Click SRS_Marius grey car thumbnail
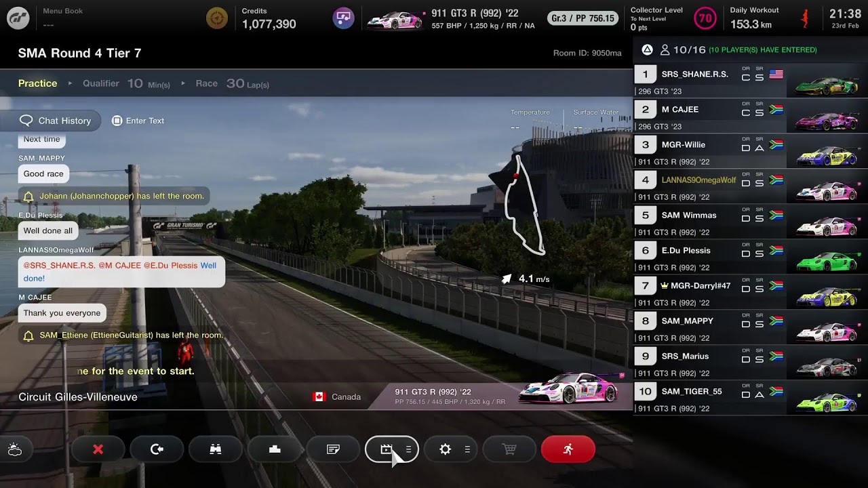Image resolution: width=868 pixels, height=488 pixels. click(x=827, y=367)
